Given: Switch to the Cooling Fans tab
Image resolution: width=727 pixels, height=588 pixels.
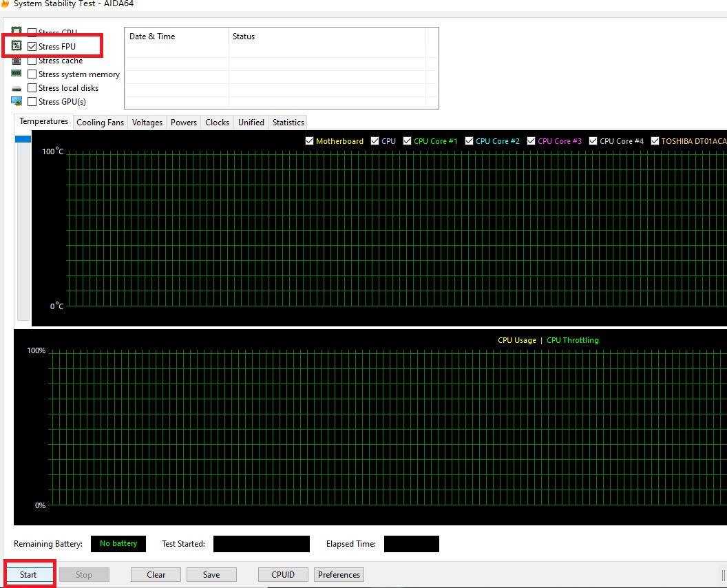Looking at the screenshot, I should 100,123.
